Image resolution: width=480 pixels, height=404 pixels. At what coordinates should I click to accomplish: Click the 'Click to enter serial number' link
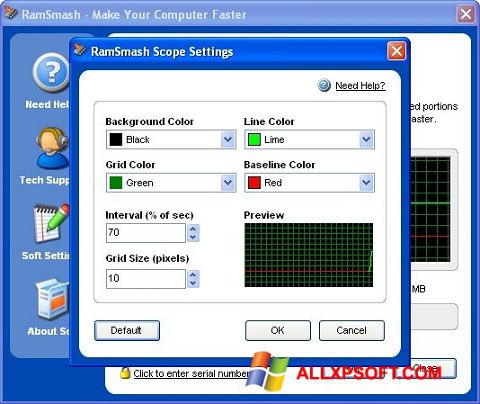(x=191, y=373)
